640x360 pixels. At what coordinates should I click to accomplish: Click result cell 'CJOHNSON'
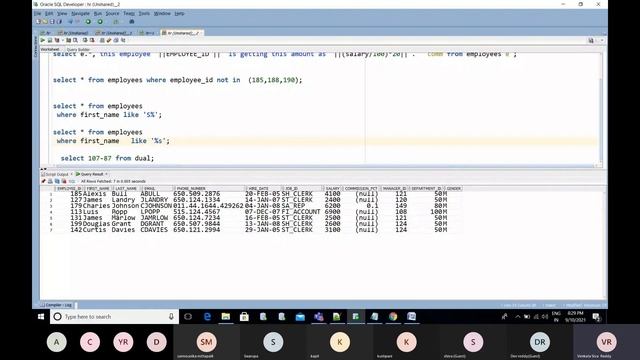pyautogui.click(x=156, y=206)
